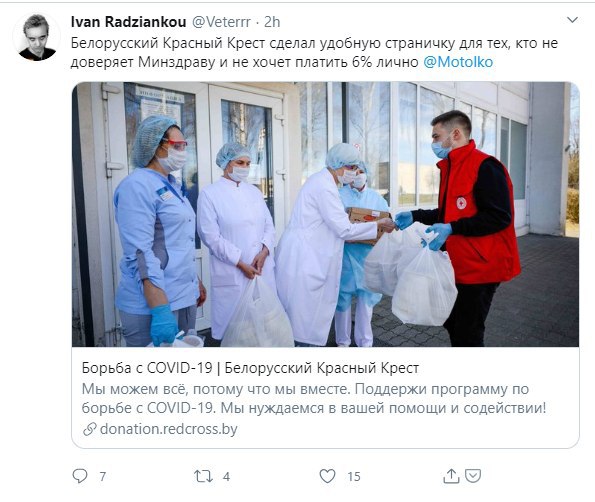The image size is (595, 502).
Task: Open the Red Cross volunteer photo preview
Action: [x=326, y=214]
